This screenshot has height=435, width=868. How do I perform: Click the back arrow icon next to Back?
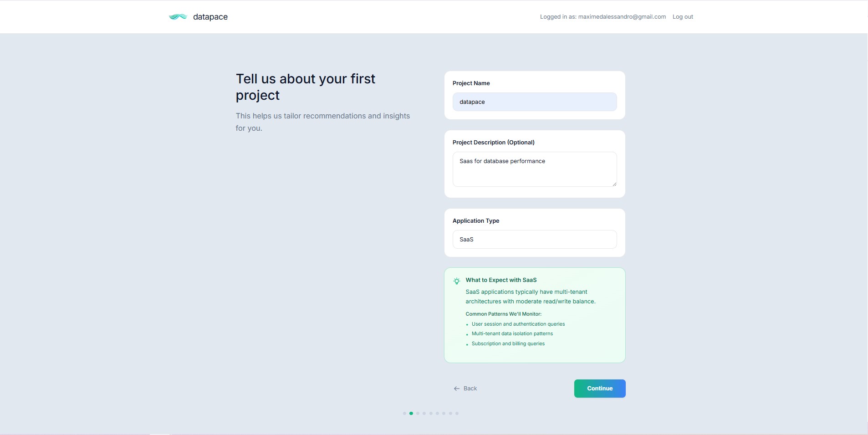[457, 389]
